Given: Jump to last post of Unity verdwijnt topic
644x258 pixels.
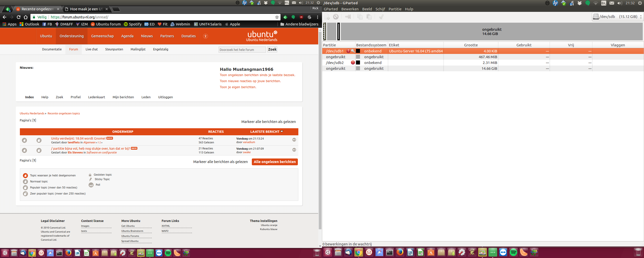Looking at the screenshot, I should pos(294,140).
